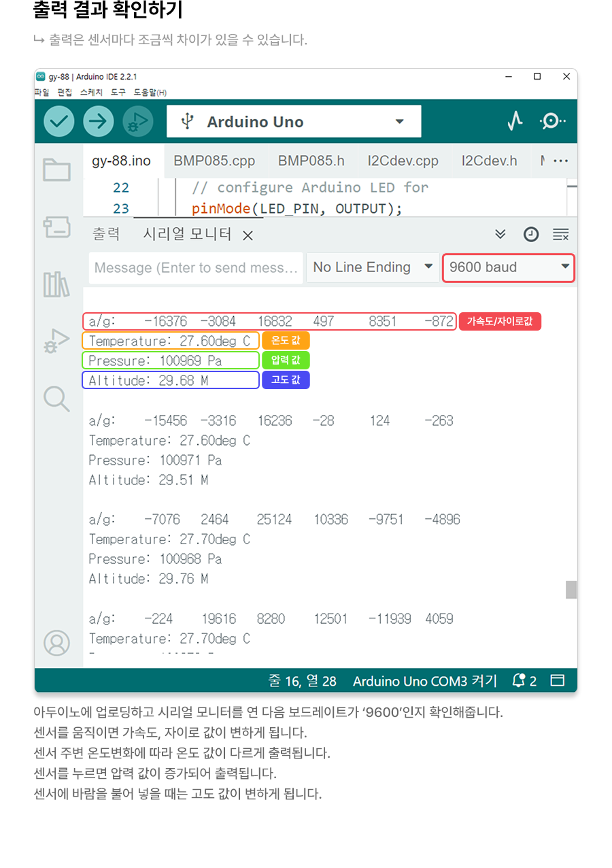Click the Upload arrow button
This screenshot has height=868, width=612.
pyautogui.click(x=99, y=122)
